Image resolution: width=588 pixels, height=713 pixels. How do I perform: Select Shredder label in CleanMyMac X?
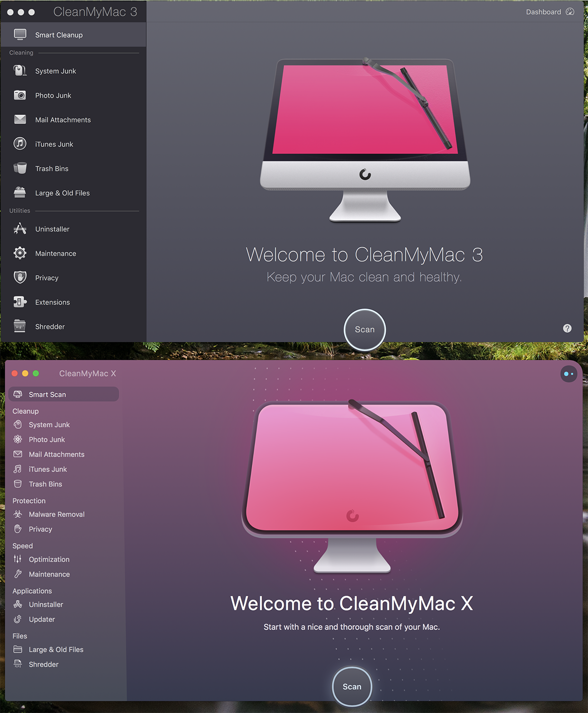click(44, 665)
